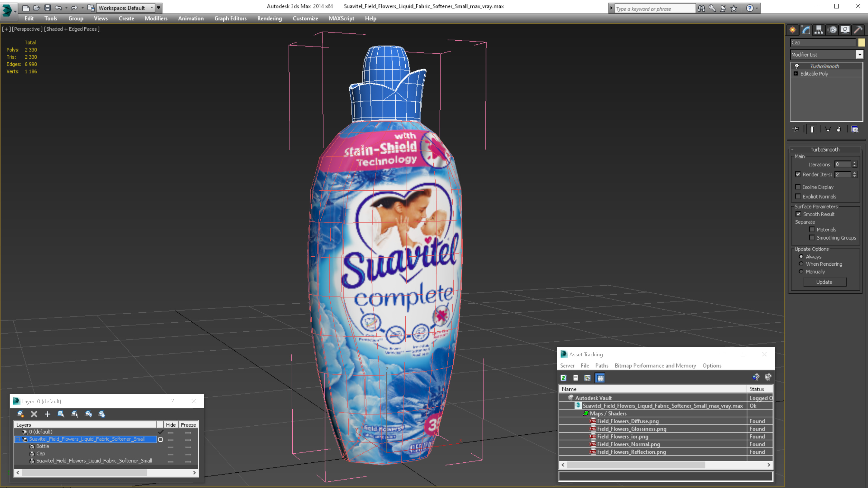Open the Modify command panel tab

point(806,30)
